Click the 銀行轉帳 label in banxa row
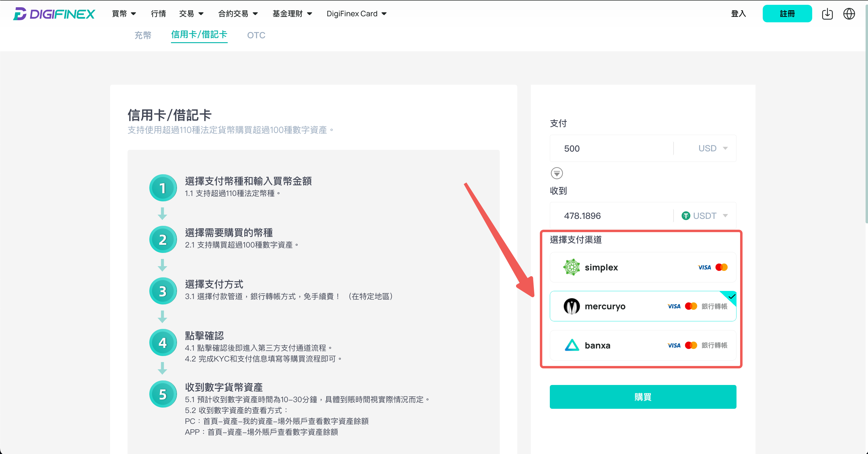The image size is (868, 454). [714, 345]
